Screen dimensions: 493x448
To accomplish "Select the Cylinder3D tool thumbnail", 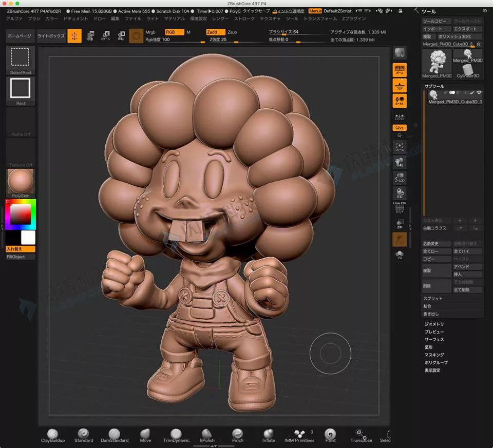I will 468,71.
